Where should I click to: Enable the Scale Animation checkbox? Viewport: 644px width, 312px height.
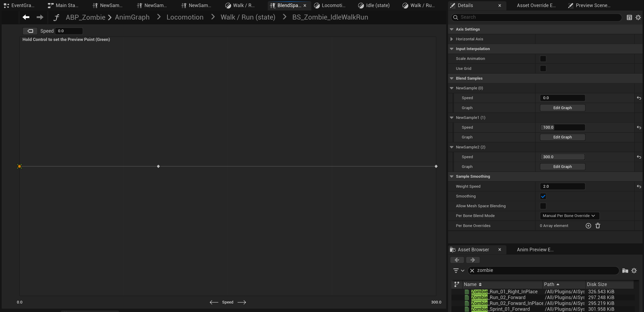(543, 59)
